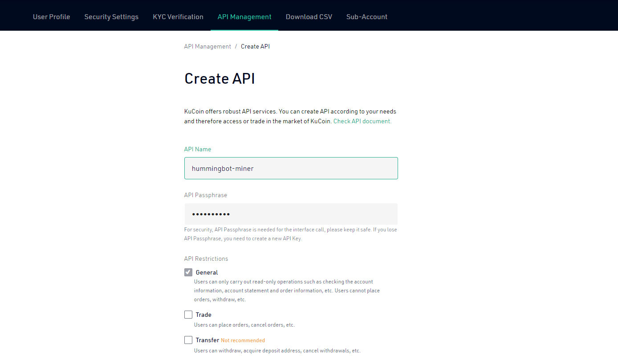This screenshot has height=364, width=618.
Task: Enable the Trade permission checkbox
Action: [188, 315]
